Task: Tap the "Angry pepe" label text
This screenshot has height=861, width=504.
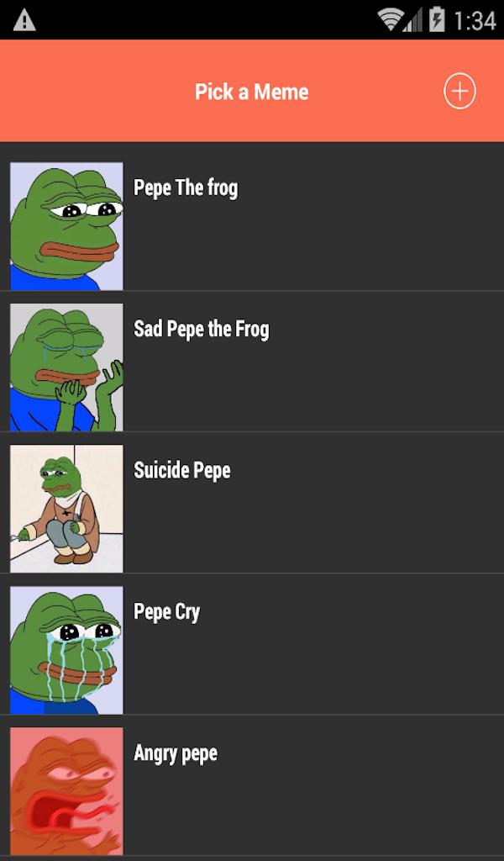Action: 176,753
